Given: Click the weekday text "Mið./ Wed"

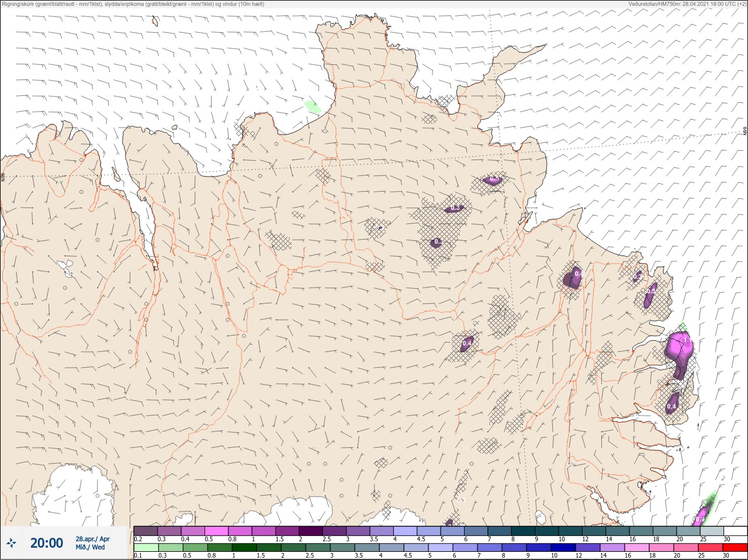Looking at the screenshot, I should [x=90, y=547].
